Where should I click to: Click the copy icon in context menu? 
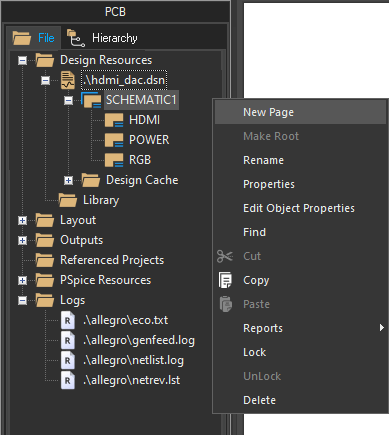pos(225,280)
